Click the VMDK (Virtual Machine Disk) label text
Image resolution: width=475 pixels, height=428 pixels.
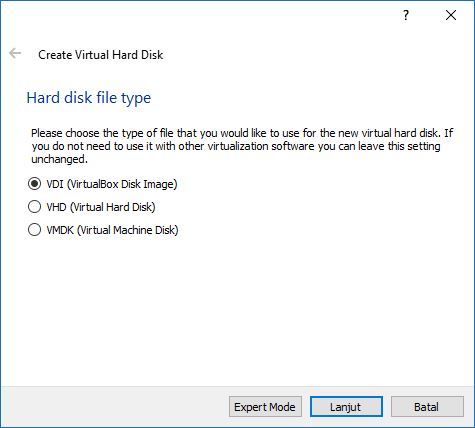[x=112, y=230]
